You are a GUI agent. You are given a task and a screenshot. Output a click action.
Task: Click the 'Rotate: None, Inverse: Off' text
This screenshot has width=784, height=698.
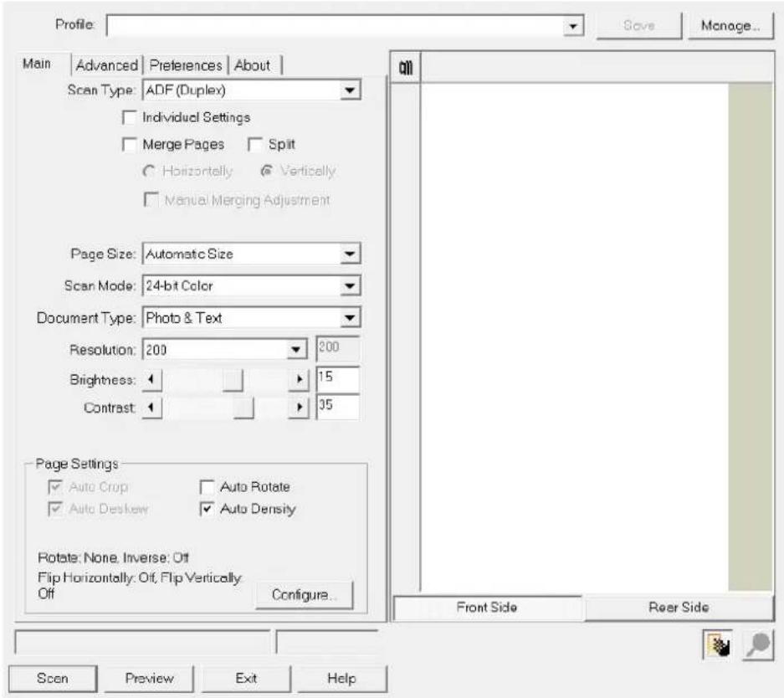[x=113, y=557]
